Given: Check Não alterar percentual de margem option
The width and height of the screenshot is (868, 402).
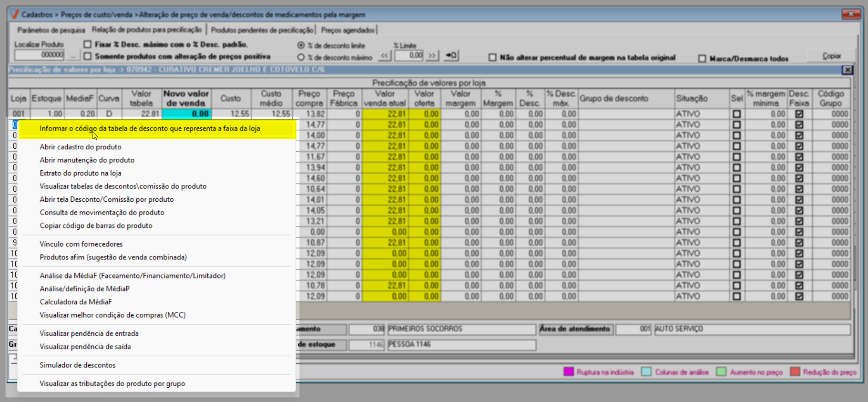Looking at the screenshot, I should coord(492,58).
